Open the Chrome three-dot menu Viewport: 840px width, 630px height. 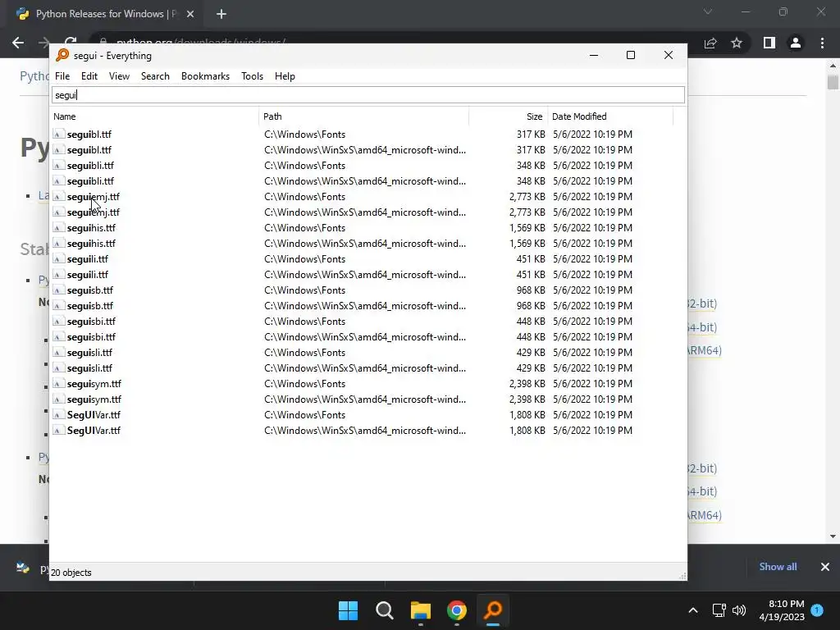pyautogui.click(x=822, y=43)
